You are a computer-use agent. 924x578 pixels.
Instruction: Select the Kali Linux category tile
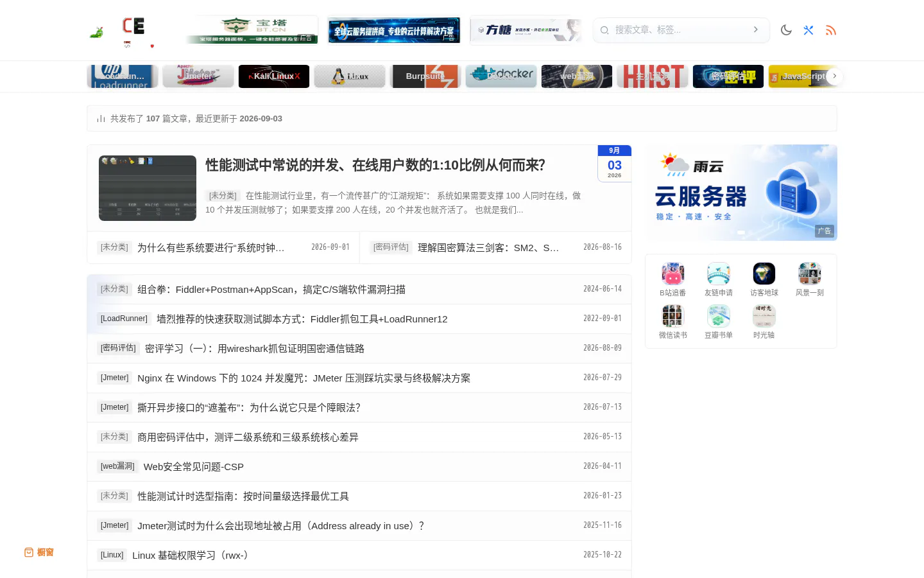pyautogui.click(x=274, y=76)
